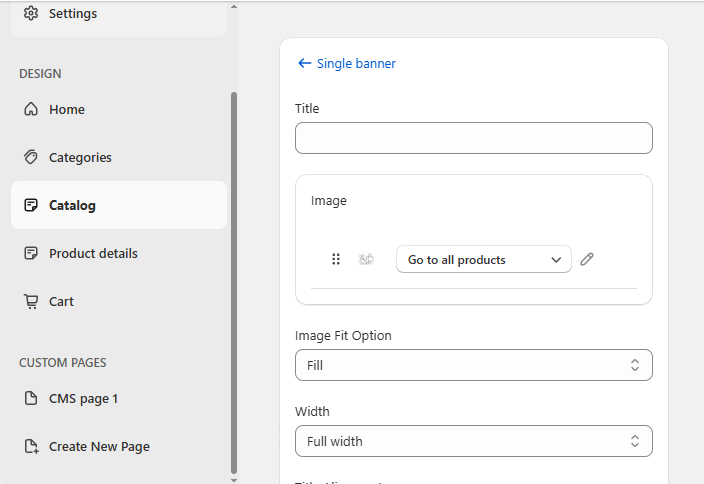Image resolution: width=704 pixels, height=484 pixels.
Task: Select the Catalog sidebar item
Action: coord(119,205)
